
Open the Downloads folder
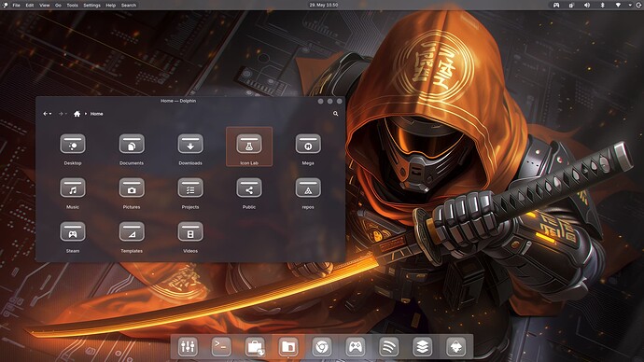pyautogui.click(x=190, y=149)
